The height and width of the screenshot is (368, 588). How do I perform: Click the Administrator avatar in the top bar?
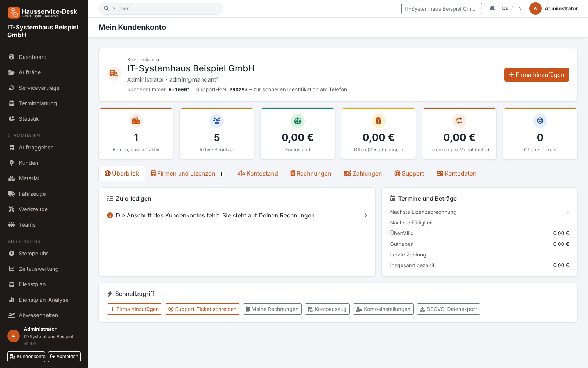click(x=535, y=8)
